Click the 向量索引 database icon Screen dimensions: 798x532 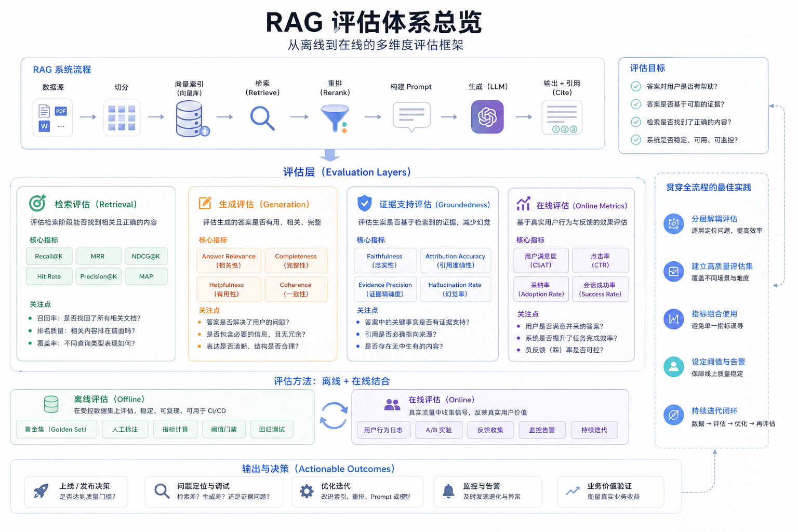pyautogui.click(x=192, y=119)
